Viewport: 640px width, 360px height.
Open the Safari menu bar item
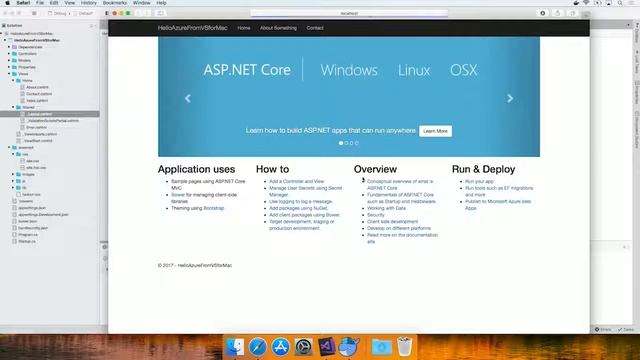(x=23, y=3)
